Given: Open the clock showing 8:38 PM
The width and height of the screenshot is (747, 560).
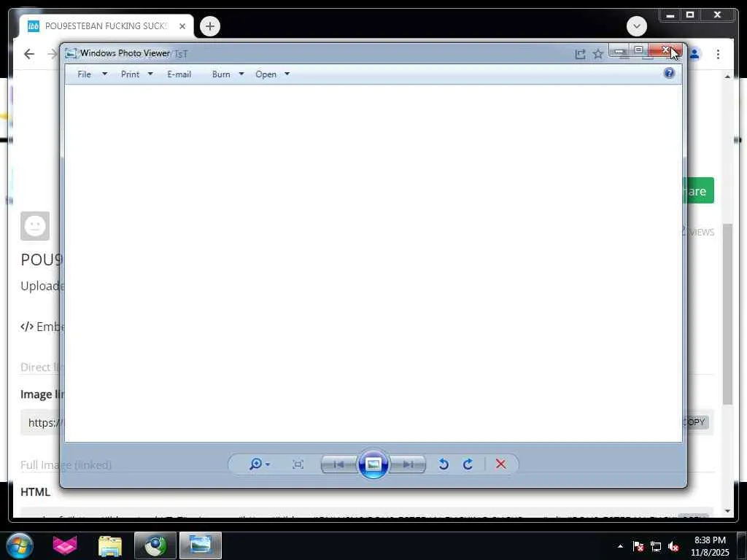Looking at the screenshot, I should 710,545.
